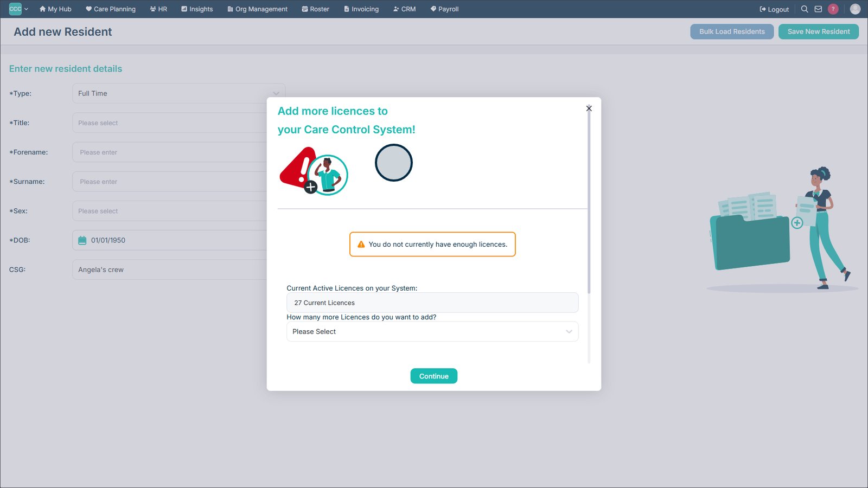
Task: Click the Save New Resident button
Action: pos(819,31)
